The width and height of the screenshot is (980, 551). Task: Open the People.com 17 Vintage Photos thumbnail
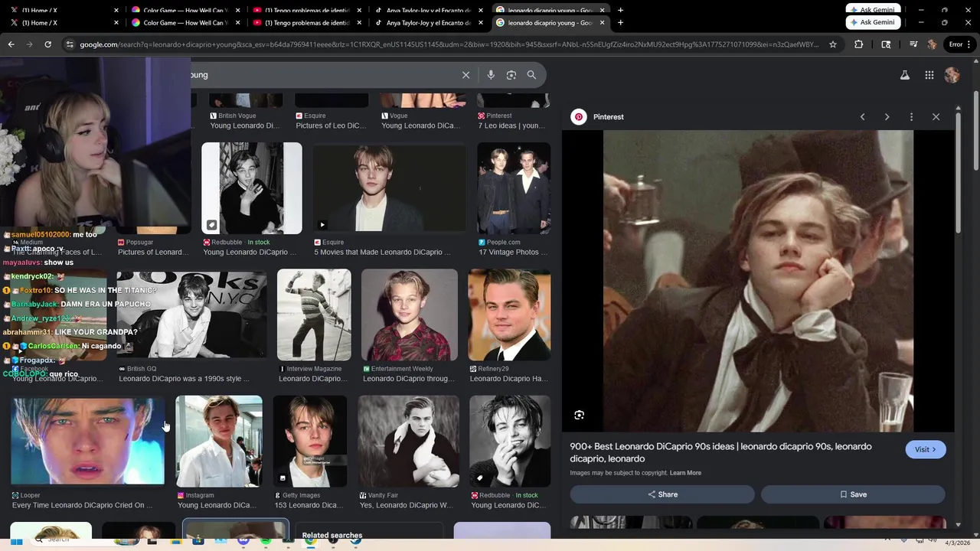point(514,188)
